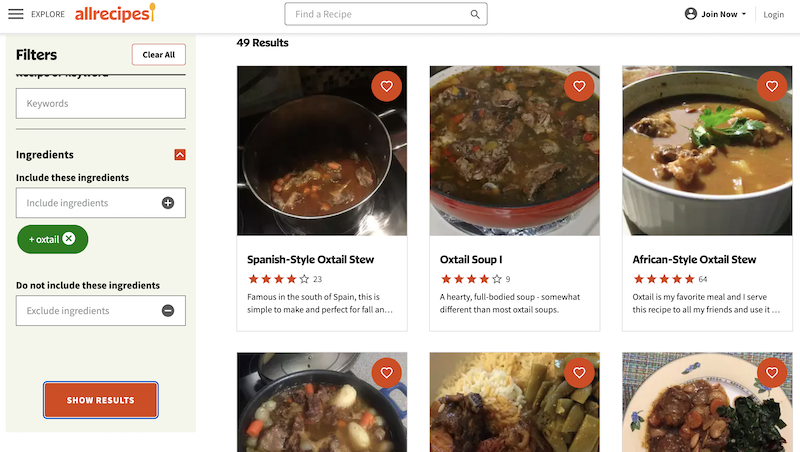This screenshot has height=452, width=800.
Task: Click the Show Results button
Action: (101, 400)
